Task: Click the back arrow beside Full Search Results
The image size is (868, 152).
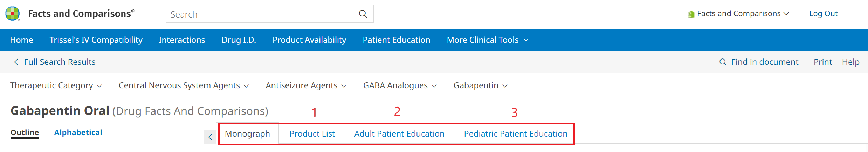Action: pyautogui.click(x=16, y=62)
